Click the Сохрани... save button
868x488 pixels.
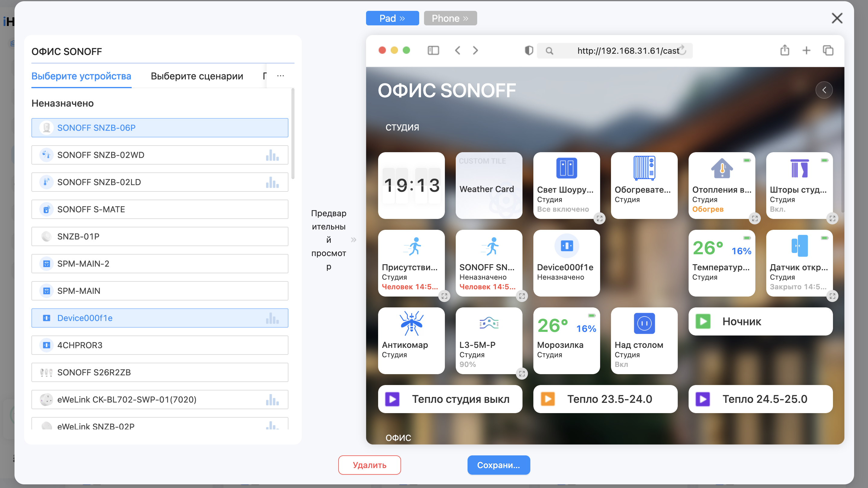point(498,465)
